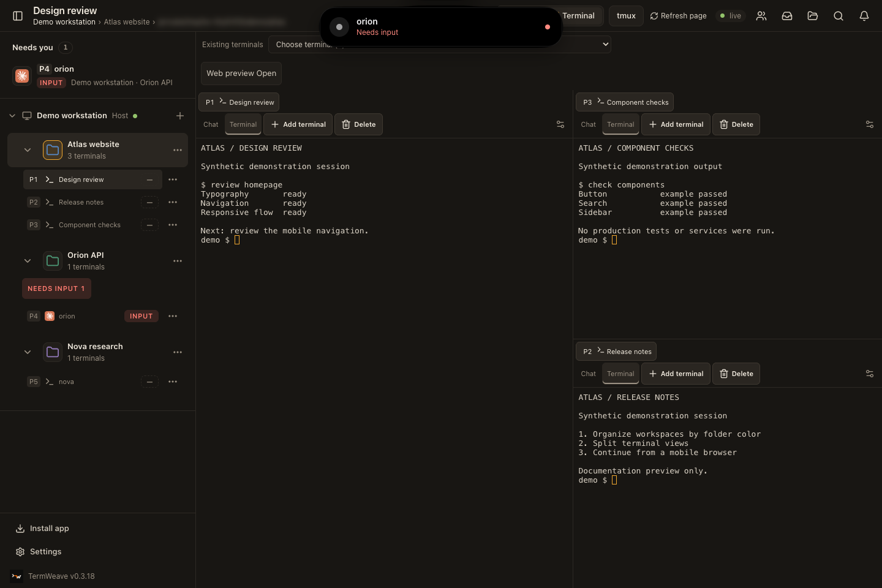This screenshot has width=882, height=588.
Task: Open more options for Release notes terminal
Action: 173,202
